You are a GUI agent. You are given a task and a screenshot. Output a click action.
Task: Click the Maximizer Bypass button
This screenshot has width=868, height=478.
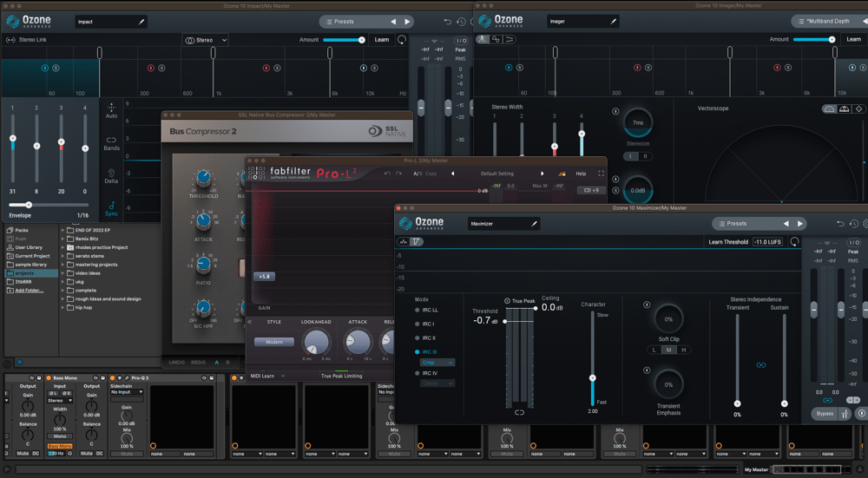(x=825, y=413)
